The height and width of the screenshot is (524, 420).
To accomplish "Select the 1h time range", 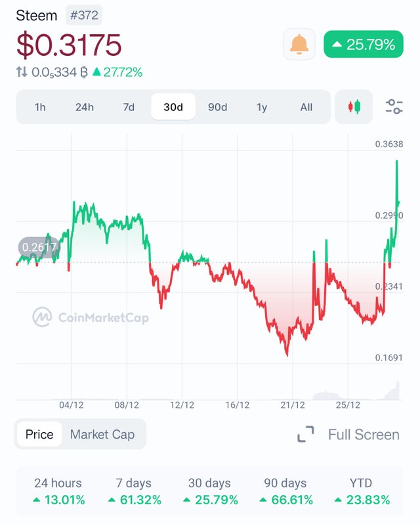I will (x=40, y=107).
